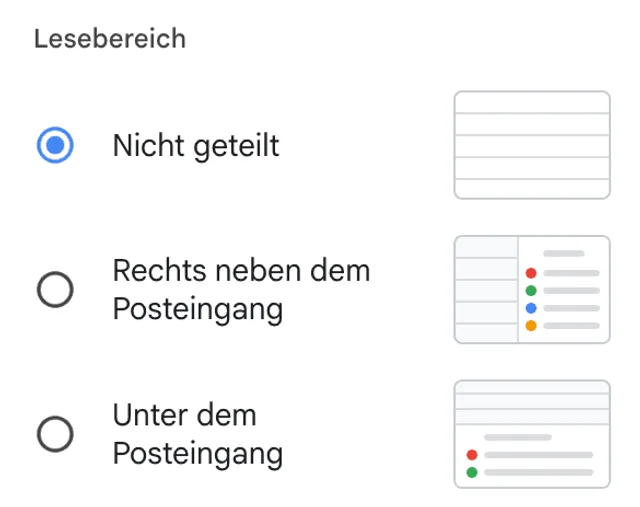Select the "Nicht geteilt" radio button
Screen dimensions: 640x507
click(55, 147)
